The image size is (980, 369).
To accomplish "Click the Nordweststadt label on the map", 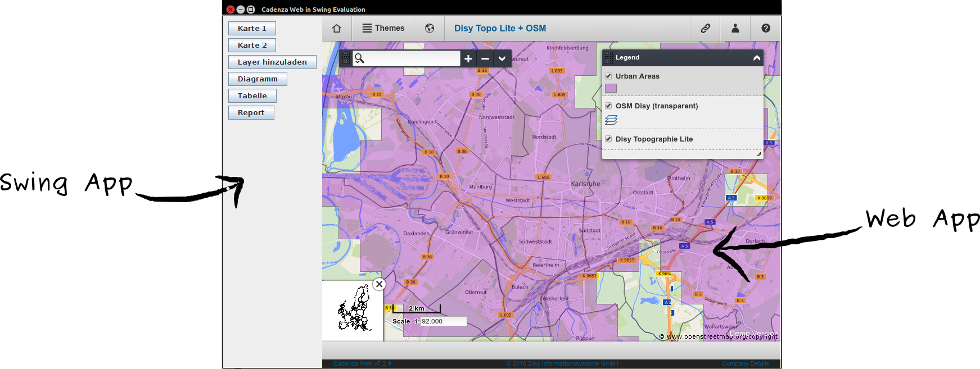I will (496, 117).
